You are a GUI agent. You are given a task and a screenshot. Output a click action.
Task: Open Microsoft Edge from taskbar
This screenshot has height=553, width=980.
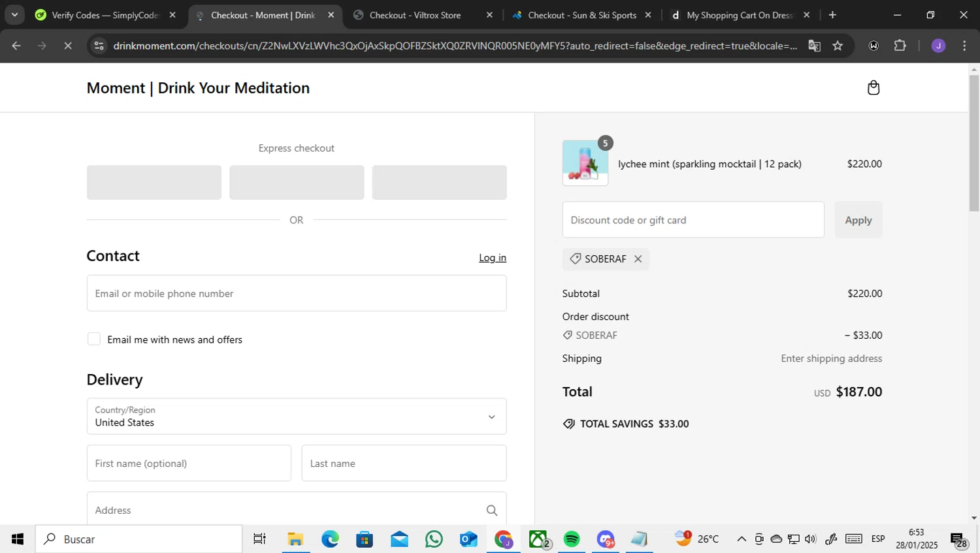click(330, 539)
